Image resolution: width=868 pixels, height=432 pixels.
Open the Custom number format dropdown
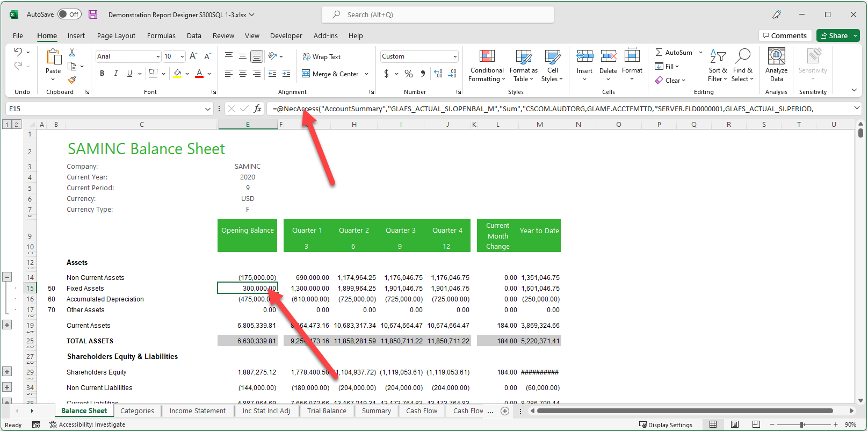click(455, 56)
